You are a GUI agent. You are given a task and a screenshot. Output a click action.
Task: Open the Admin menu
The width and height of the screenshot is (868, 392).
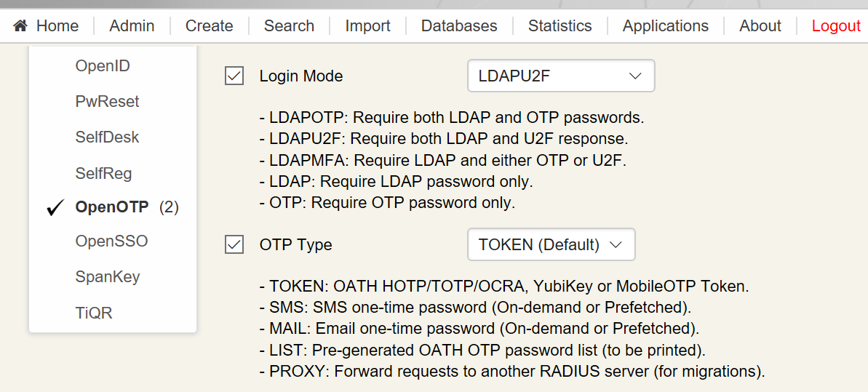pyautogui.click(x=132, y=26)
